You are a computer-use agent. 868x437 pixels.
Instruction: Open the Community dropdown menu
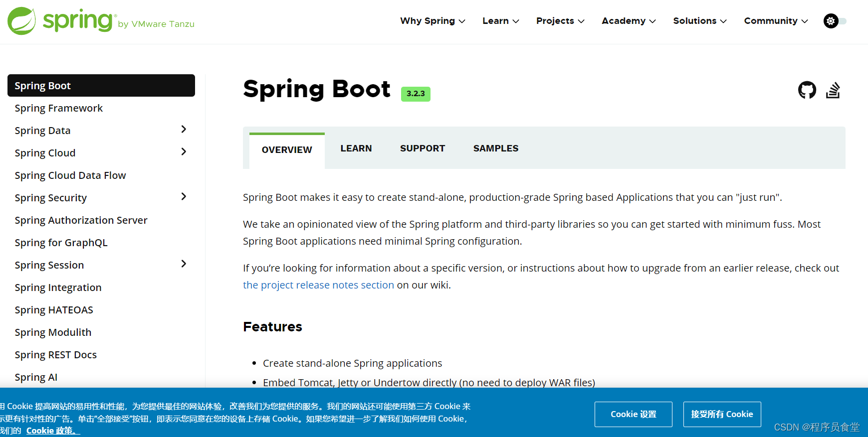click(776, 21)
